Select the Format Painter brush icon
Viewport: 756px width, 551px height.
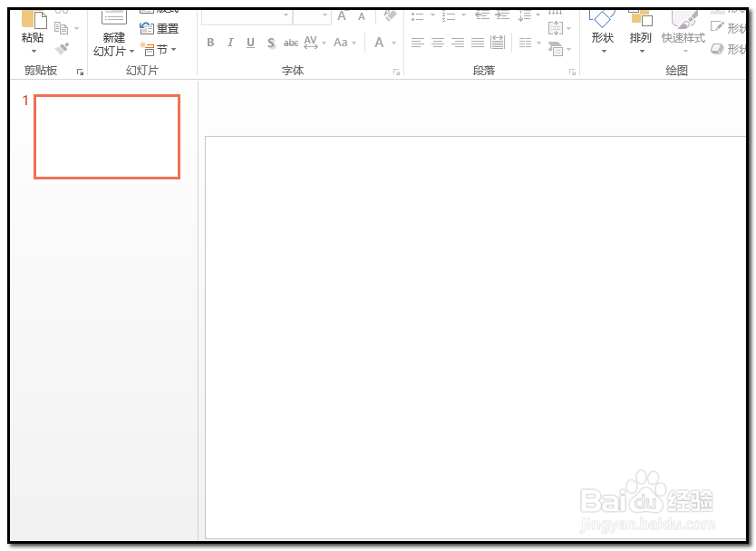pos(63,48)
